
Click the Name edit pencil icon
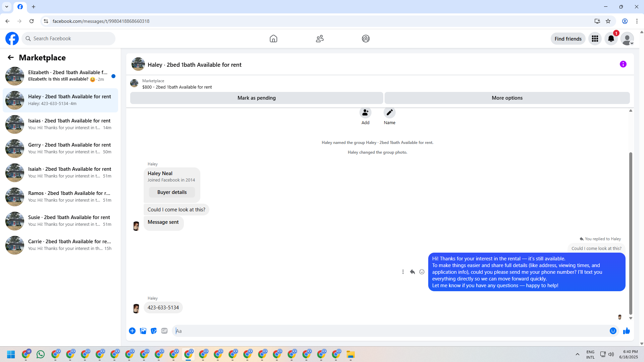[390, 113]
